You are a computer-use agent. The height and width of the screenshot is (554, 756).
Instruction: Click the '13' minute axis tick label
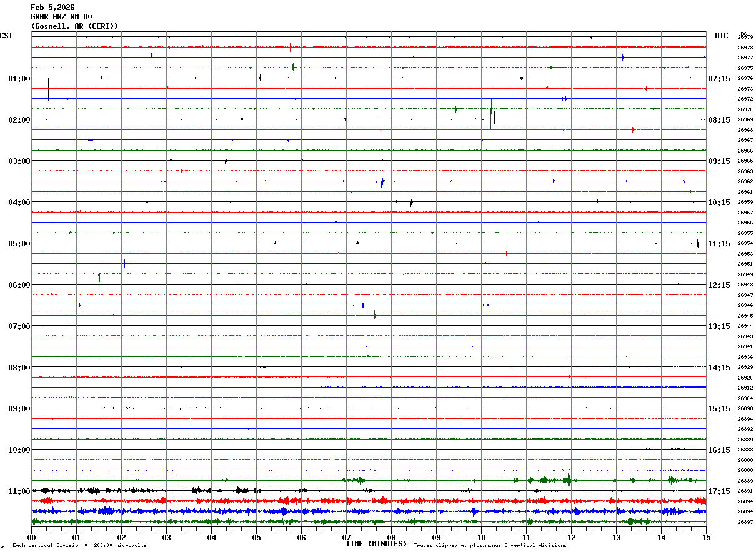coord(616,537)
